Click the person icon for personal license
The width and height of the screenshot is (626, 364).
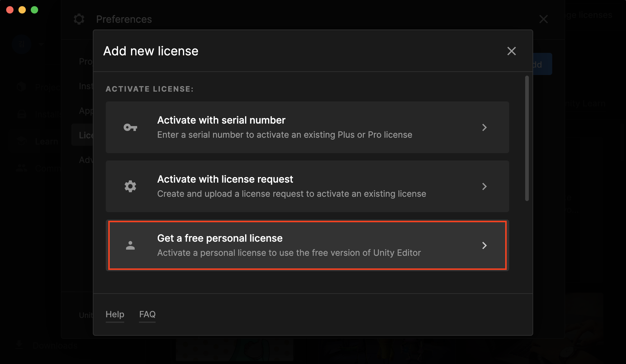(x=130, y=245)
